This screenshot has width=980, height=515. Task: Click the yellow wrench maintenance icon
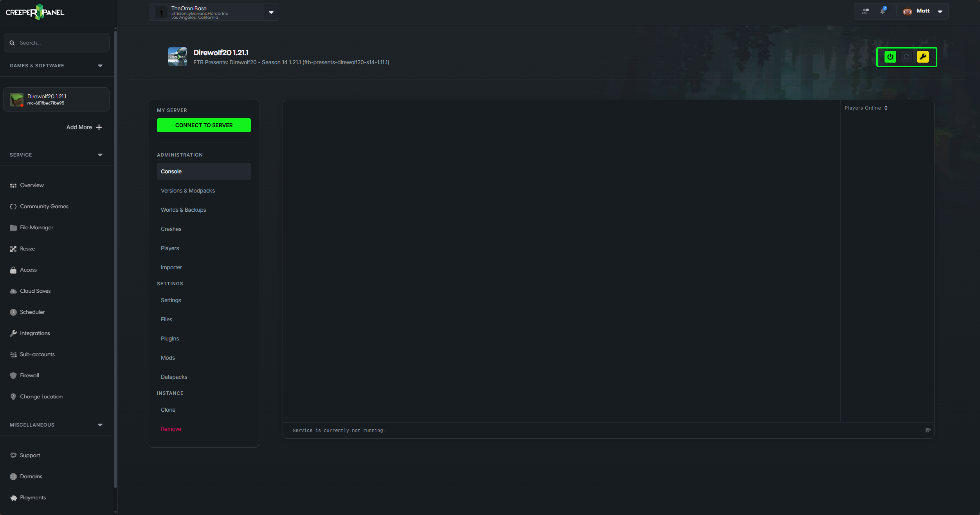pyautogui.click(x=923, y=57)
